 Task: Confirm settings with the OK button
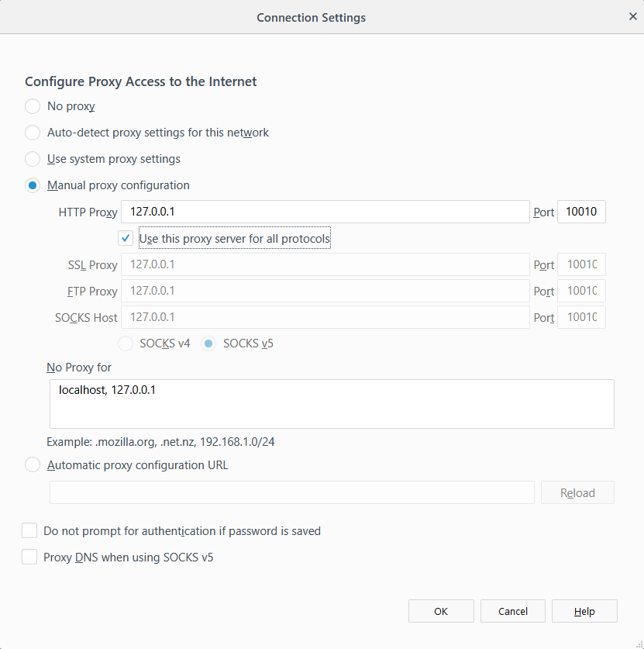[440, 611]
